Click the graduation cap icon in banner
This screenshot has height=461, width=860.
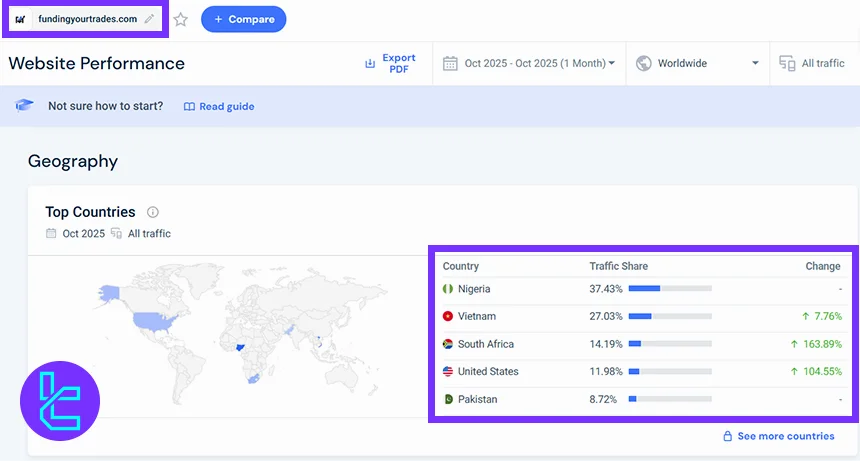(x=24, y=105)
